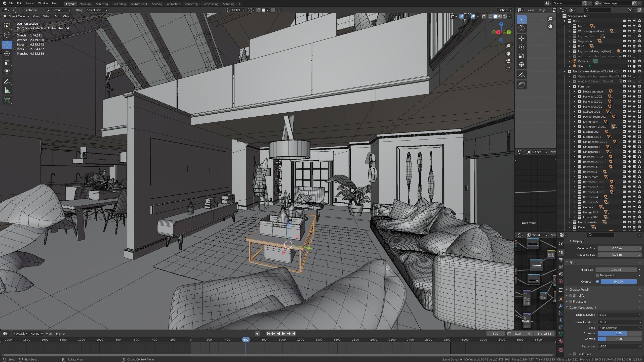Hide the Kitchen.002 collection in viewport
This screenshot has height=362, width=644.
[629, 132]
